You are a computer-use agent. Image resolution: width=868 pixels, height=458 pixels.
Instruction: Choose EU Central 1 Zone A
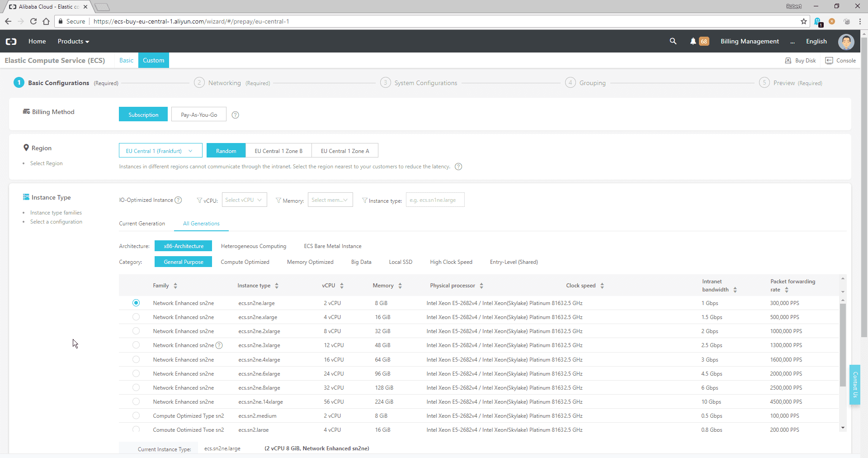point(345,151)
